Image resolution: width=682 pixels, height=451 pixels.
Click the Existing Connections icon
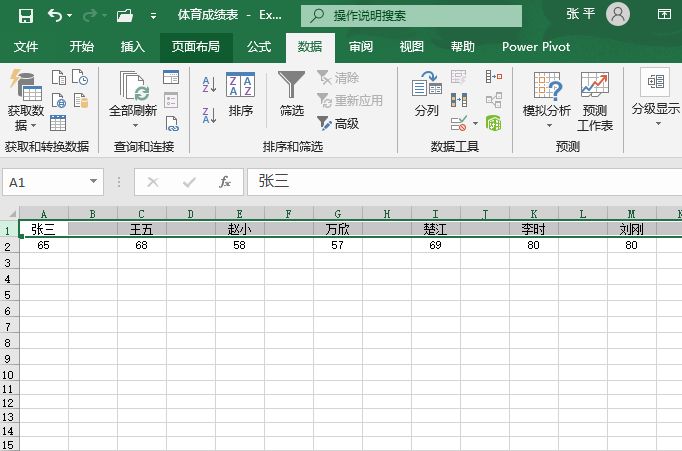[81, 100]
